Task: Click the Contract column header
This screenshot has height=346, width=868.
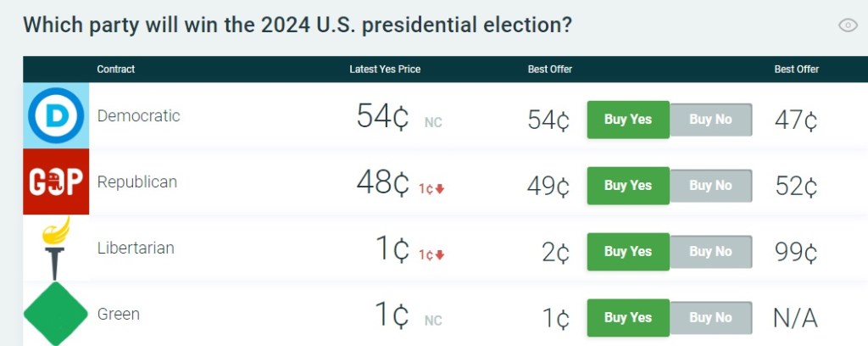Action: coord(116,70)
